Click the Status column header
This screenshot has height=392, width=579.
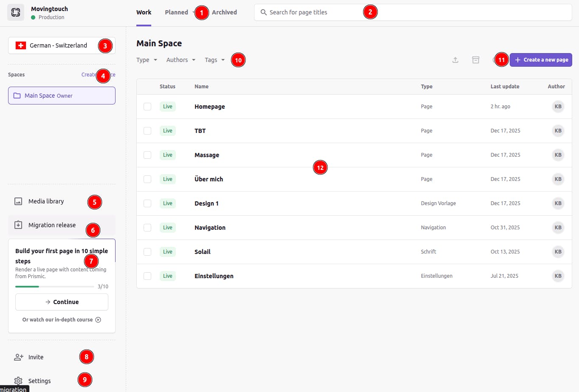pyautogui.click(x=167, y=87)
